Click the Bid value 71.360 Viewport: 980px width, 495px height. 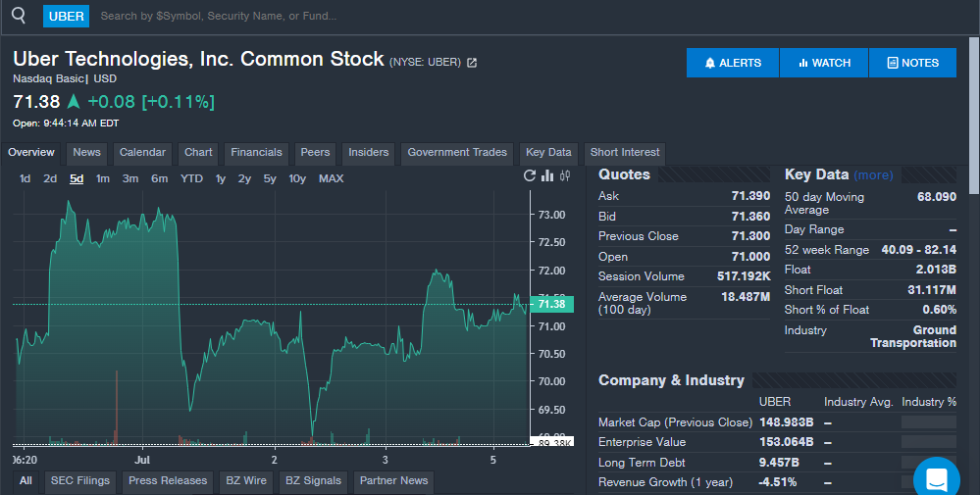tap(750, 217)
